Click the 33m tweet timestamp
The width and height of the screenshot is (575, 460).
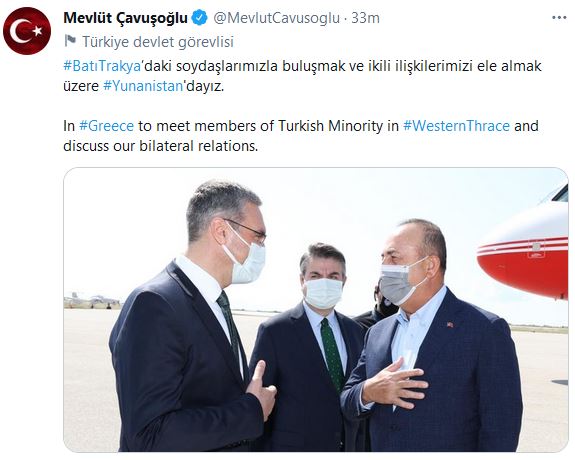tap(365, 18)
